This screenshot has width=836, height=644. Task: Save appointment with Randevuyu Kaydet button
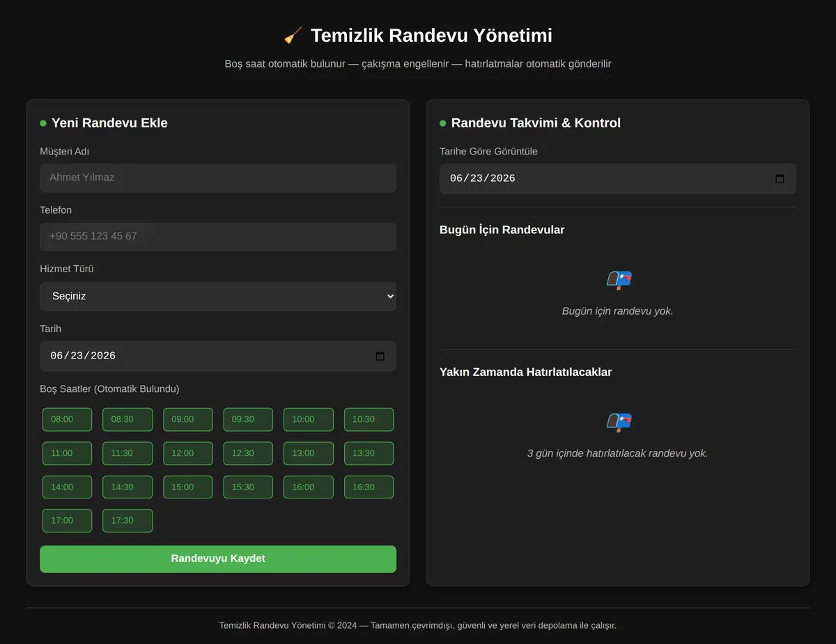click(218, 559)
